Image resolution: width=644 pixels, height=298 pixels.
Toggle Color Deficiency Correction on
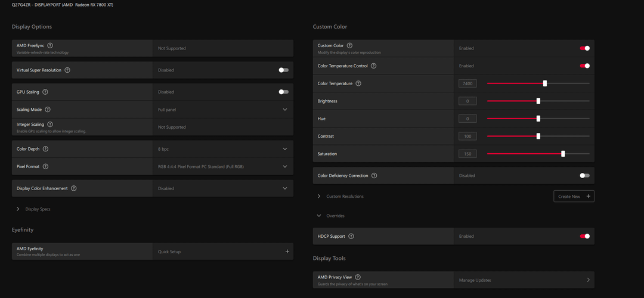coord(585,176)
